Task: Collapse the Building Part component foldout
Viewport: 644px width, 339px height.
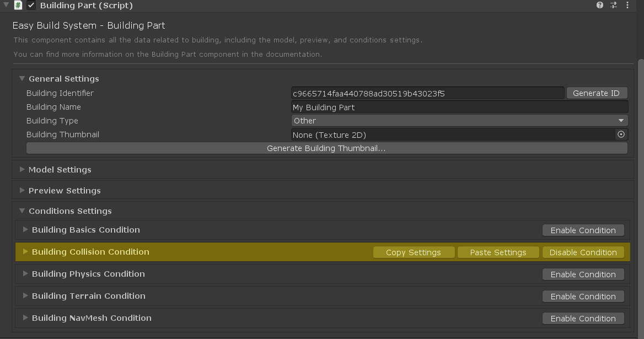Action: [x=6, y=6]
